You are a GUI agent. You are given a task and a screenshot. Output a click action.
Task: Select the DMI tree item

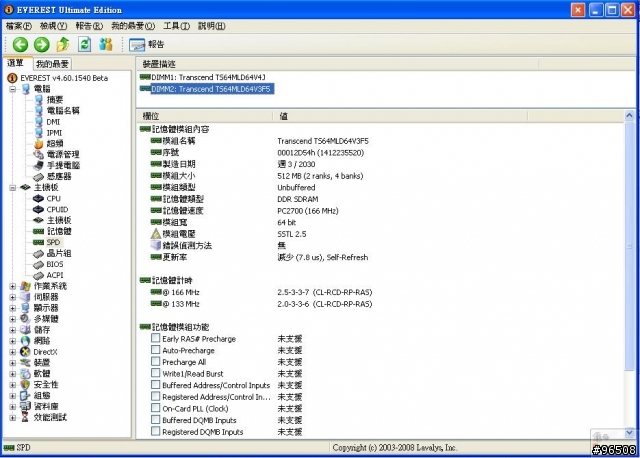click(x=53, y=122)
